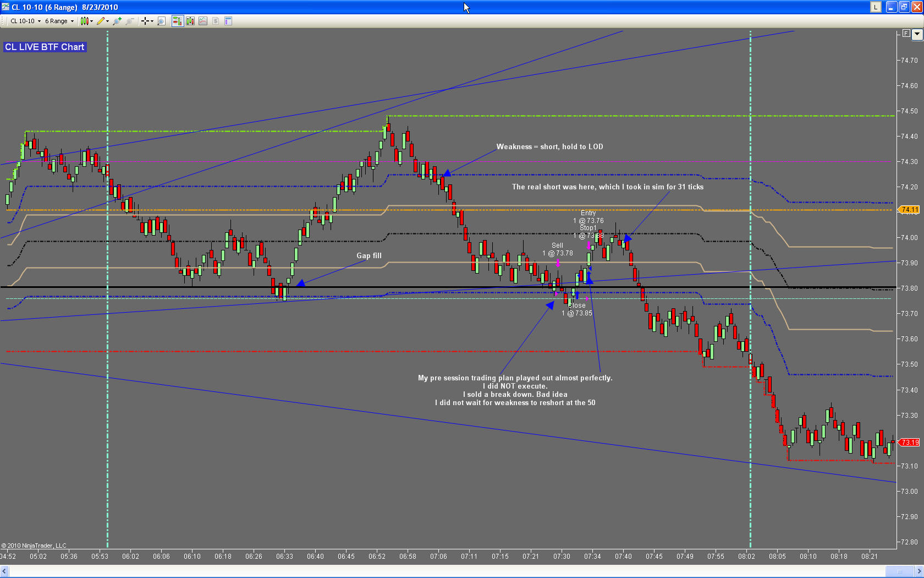Click the 'Close 1 @ 73.85' execution label
This screenshot has width=924, height=578.
577,309
